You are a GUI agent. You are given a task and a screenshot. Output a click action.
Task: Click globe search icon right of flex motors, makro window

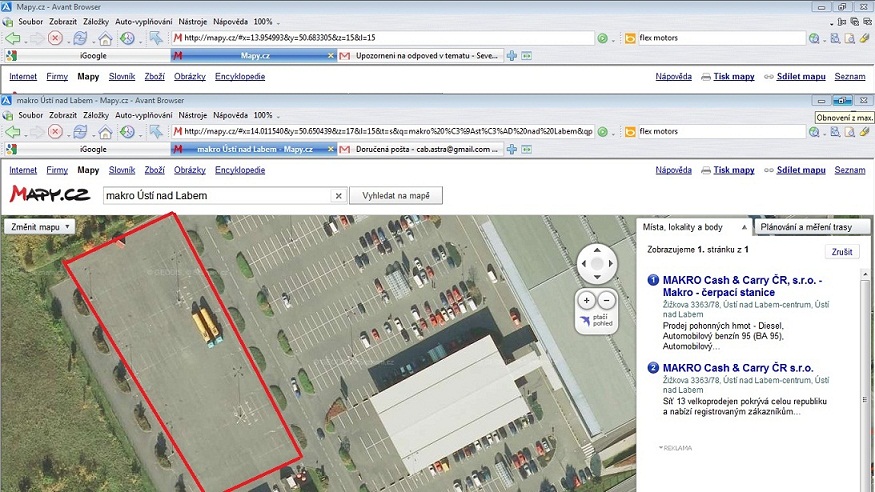coord(814,132)
